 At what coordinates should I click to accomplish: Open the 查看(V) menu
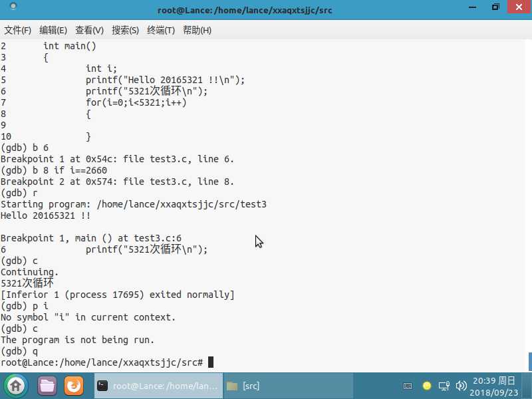pyautogui.click(x=89, y=31)
